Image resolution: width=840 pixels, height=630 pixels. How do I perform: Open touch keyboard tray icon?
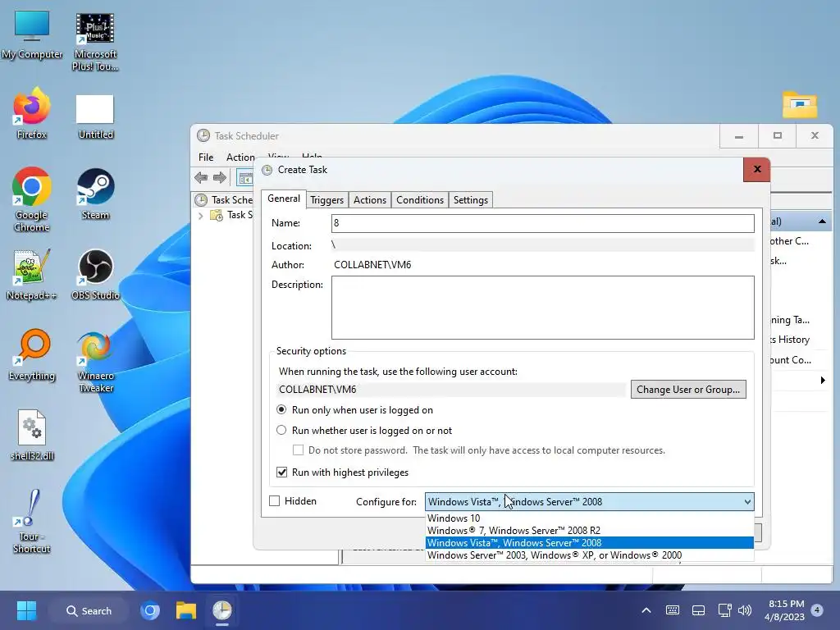(x=673, y=610)
